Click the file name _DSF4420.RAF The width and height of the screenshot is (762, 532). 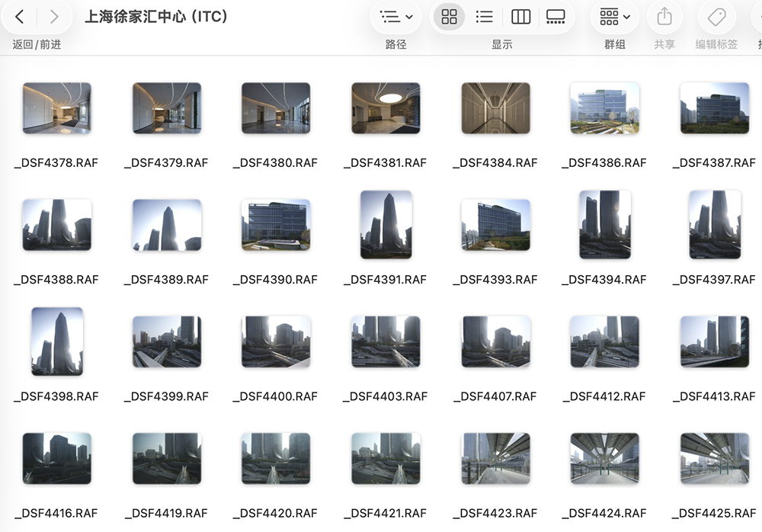point(276,513)
